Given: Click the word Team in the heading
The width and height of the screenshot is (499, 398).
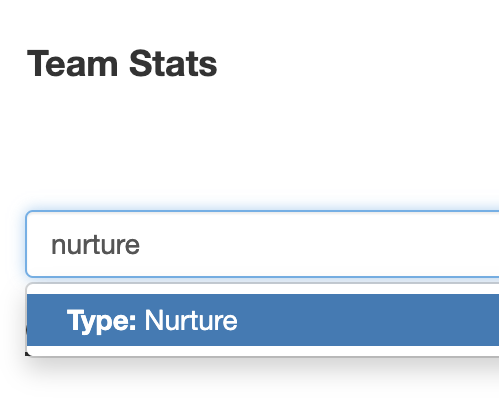Looking at the screenshot, I should 72,63.
